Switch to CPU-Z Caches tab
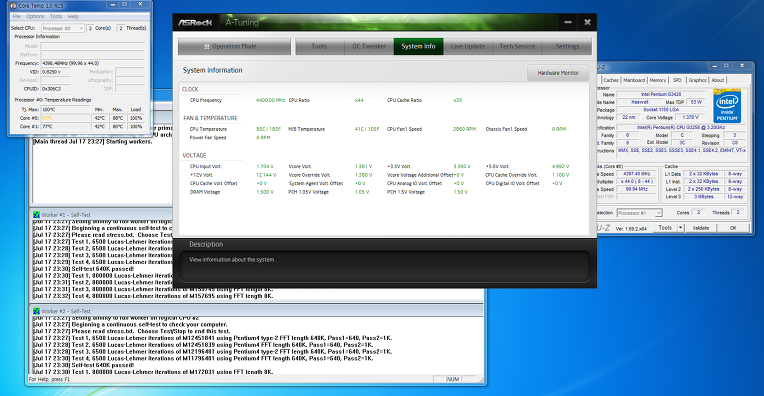Screen dimensions: 764x396 [x=611, y=80]
